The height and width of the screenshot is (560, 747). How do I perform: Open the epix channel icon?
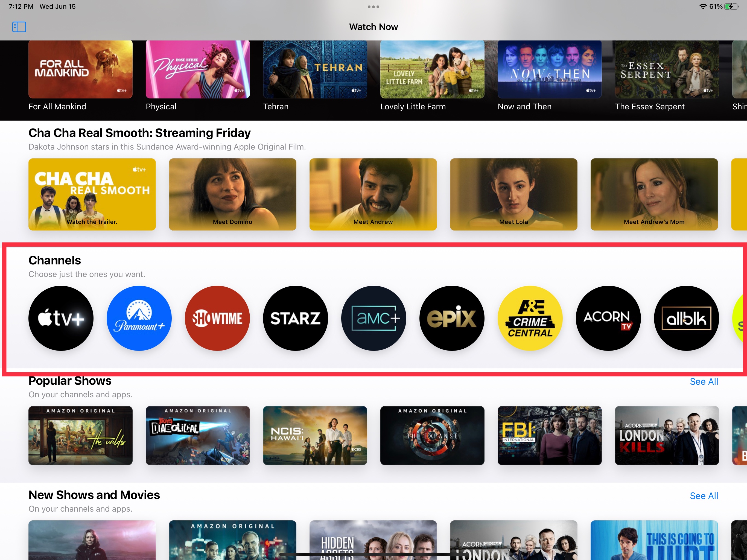[452, 318]
